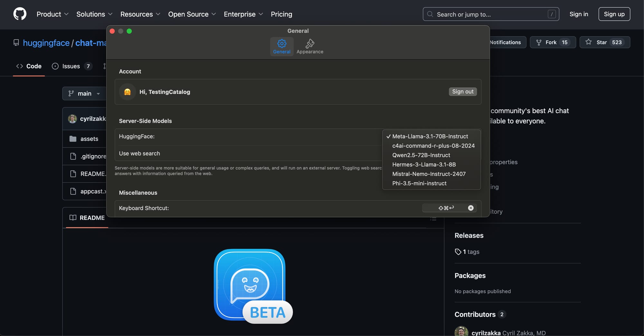Sign out of TestingCatalog account
The height and width of the screenshot is (336, 644).
[x=463, y=92]
